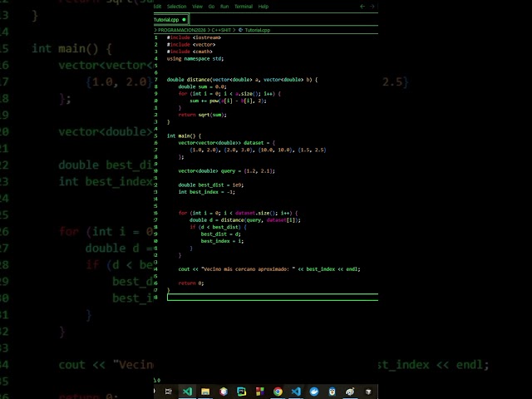This screenshot has height=399, width=532.
Task: Click the 'vector<vector<double>> dataset' line
Action: pos(227,143)
